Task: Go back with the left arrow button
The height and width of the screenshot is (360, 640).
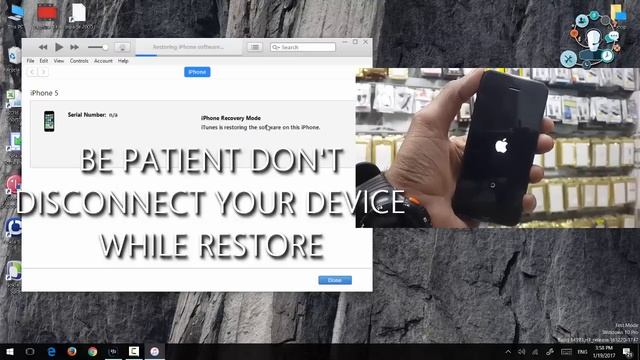Action: [32, 72]
